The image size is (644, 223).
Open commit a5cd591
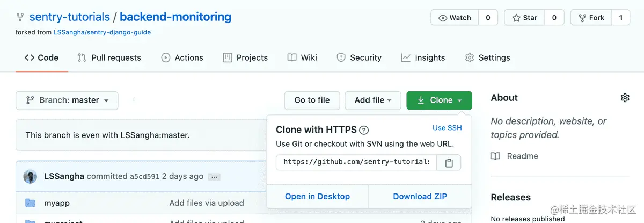click(x=144, y=177)
